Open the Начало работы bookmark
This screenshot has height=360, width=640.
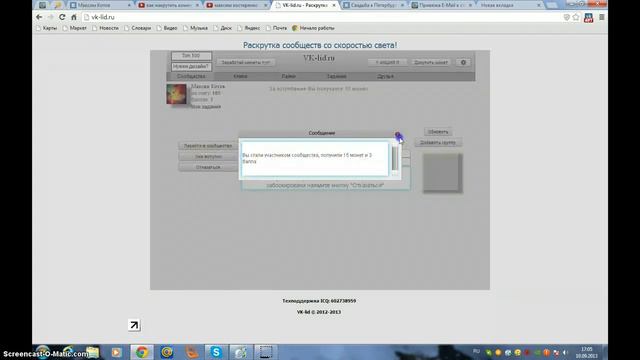[313, 28]
